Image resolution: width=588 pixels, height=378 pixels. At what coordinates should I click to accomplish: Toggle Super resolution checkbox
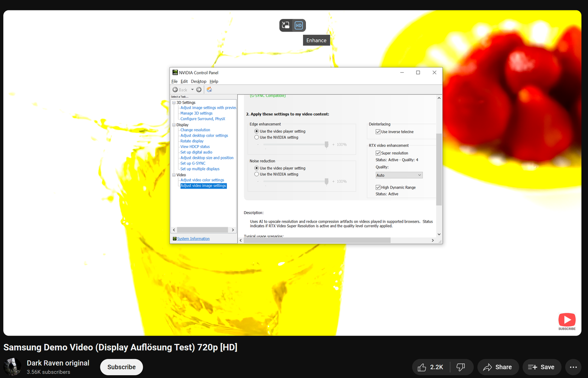pos(378,153)
